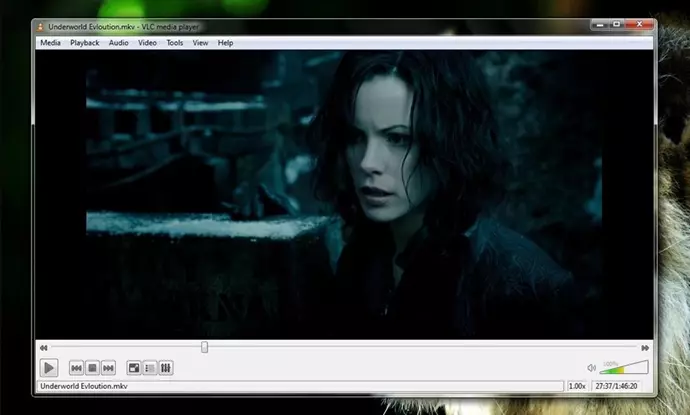
Task: Toggle elapsed time display 27:37/1:46:20
Action: point(616,386)
